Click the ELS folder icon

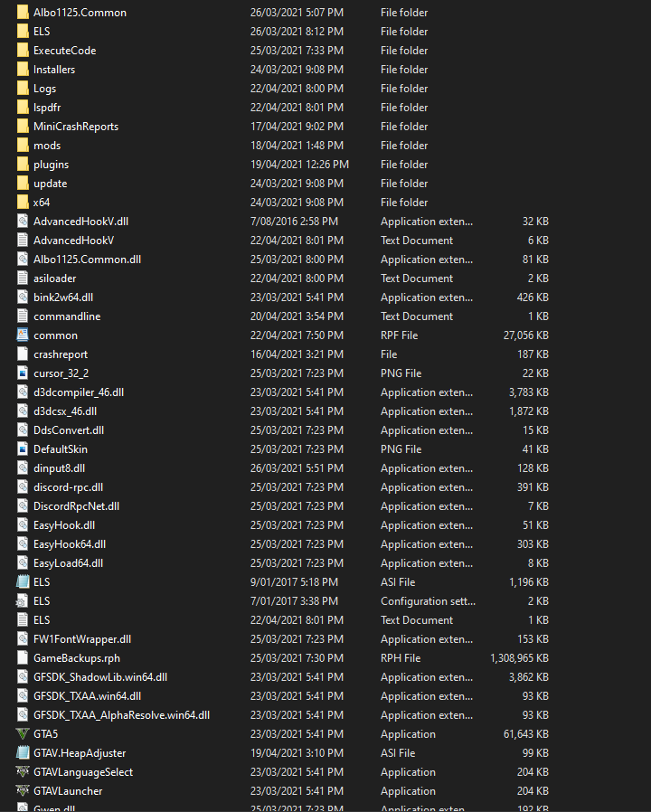[23, 32]
